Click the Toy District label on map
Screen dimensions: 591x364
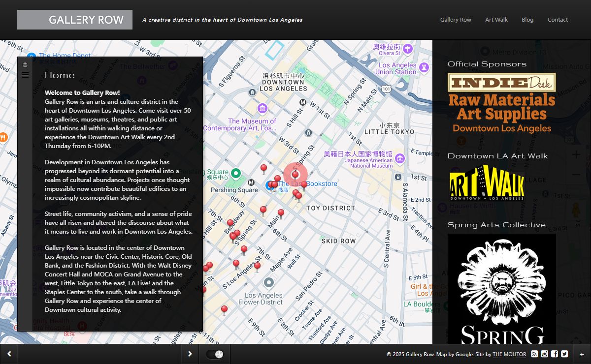330,208
